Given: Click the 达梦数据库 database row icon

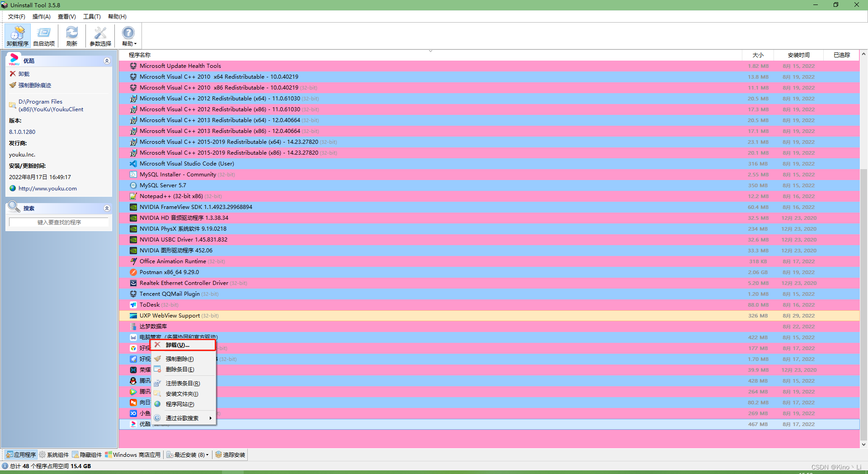Looking at the screenshot, I should coord(133,327).
